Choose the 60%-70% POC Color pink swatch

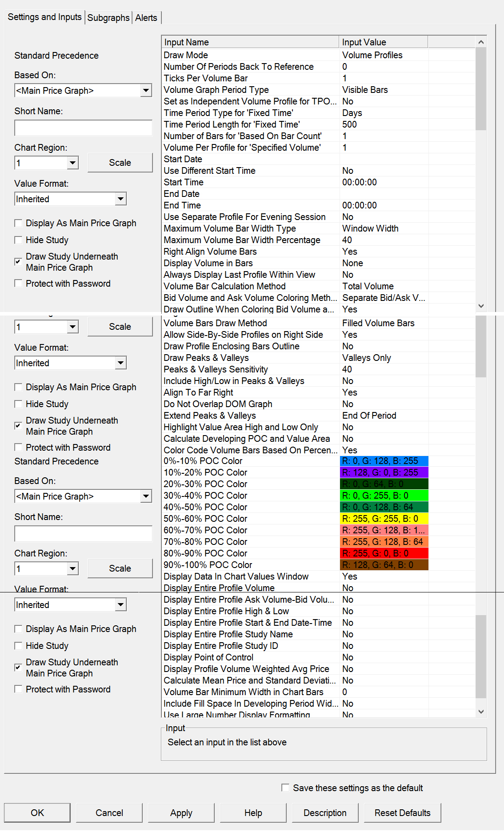384,530
